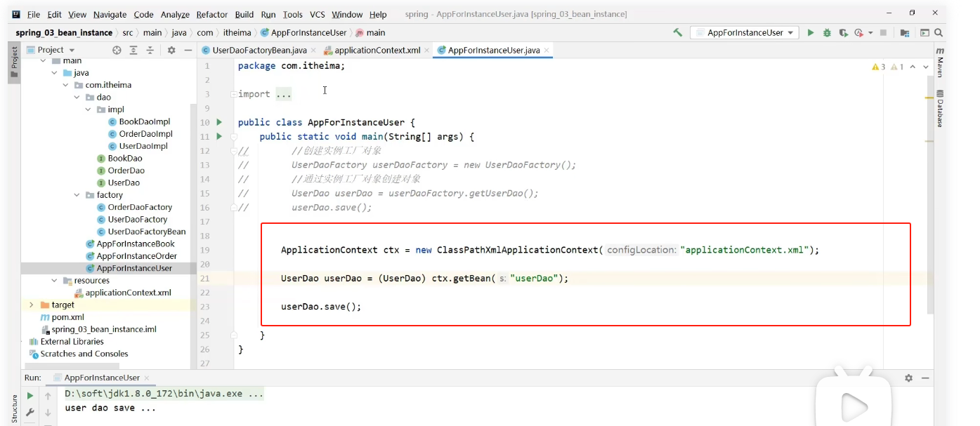The image size is (980, 426).
Task: Open the Refactor menu
Action: point(212,14)
